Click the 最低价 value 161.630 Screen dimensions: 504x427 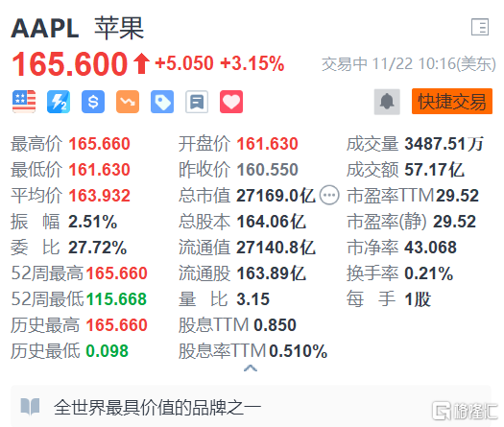[x=99, y=170]
